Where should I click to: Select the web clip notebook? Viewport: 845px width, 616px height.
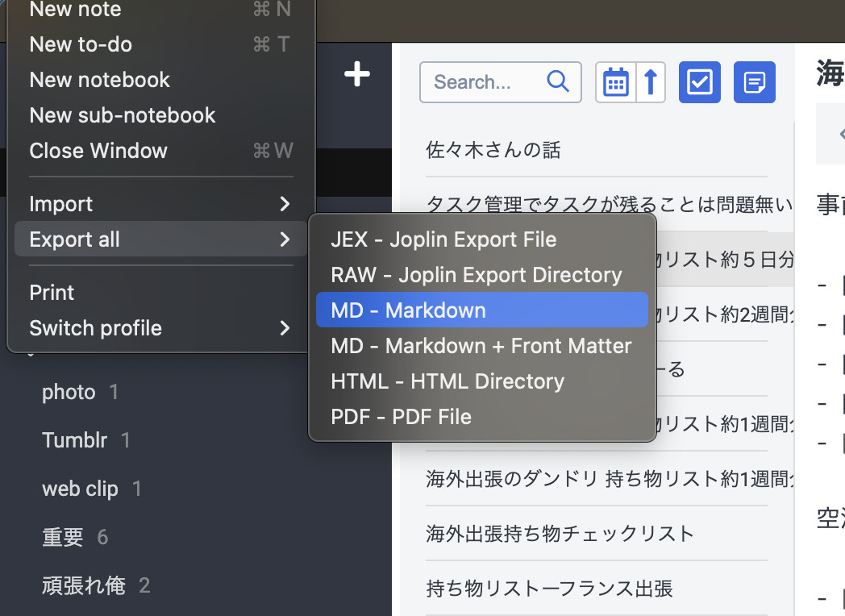click(80, 489)
